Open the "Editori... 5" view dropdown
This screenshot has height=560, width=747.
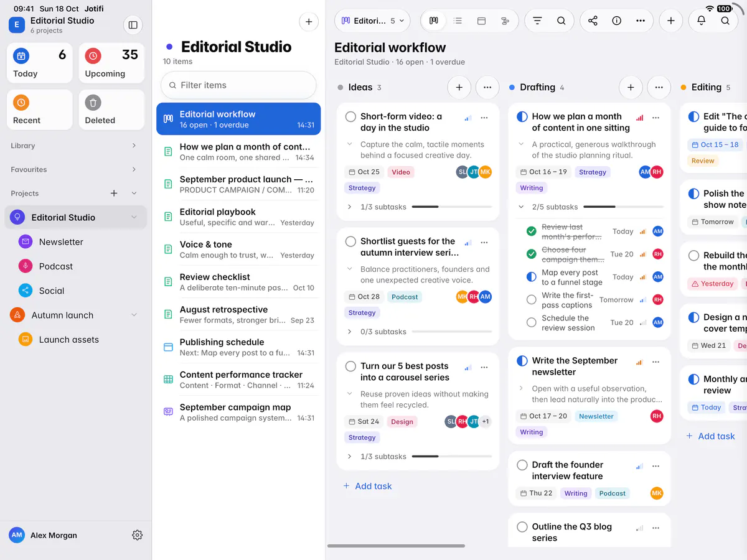coord(372,21)
